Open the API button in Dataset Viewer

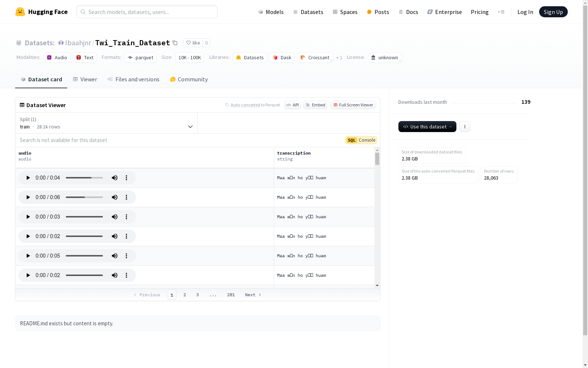[x=293, y=105]
